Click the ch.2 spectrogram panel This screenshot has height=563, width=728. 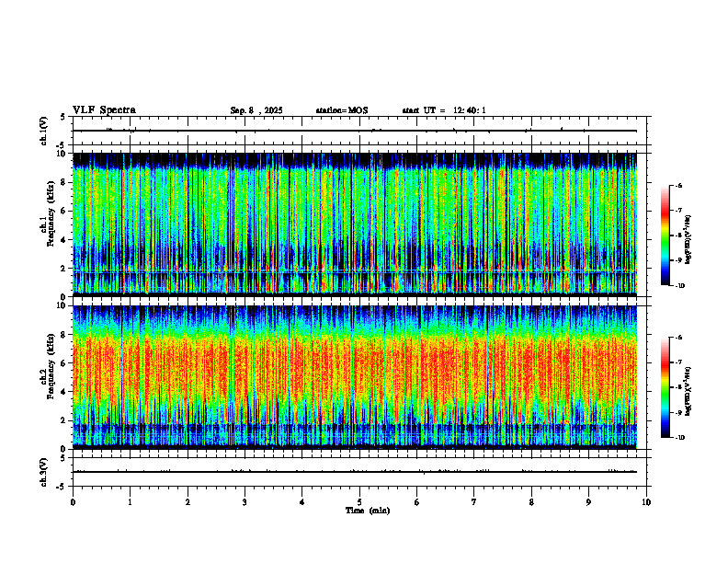click(x=355, y=377)
